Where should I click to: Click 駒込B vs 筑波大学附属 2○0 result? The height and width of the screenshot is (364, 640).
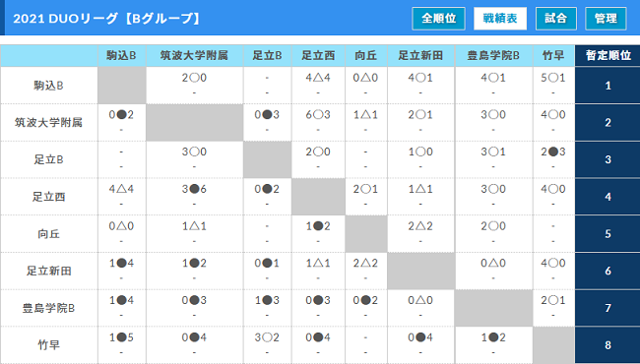pos(194,78)
